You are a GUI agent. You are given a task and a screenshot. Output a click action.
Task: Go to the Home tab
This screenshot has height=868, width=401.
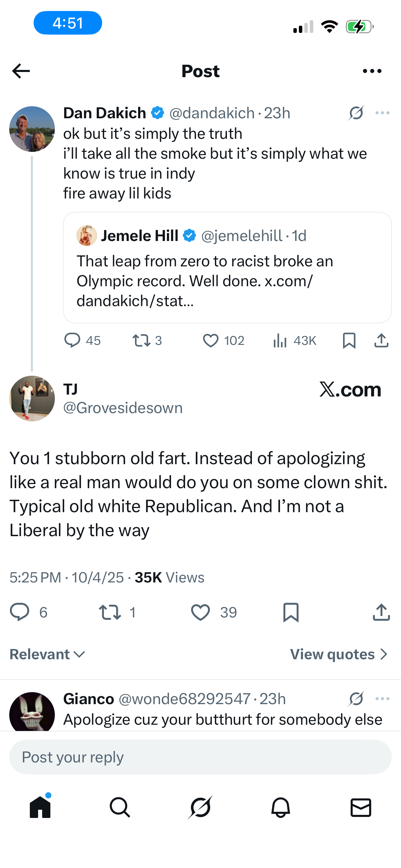[x=40, y=807]
